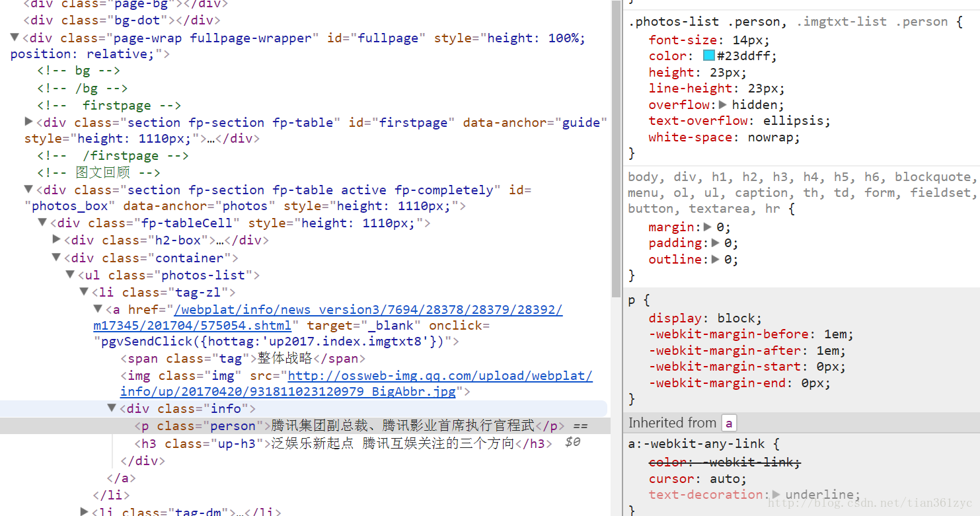The image size is (980, 516).
Task: Click the a:-webkit-any-link selector
Action: coord(697,444)
